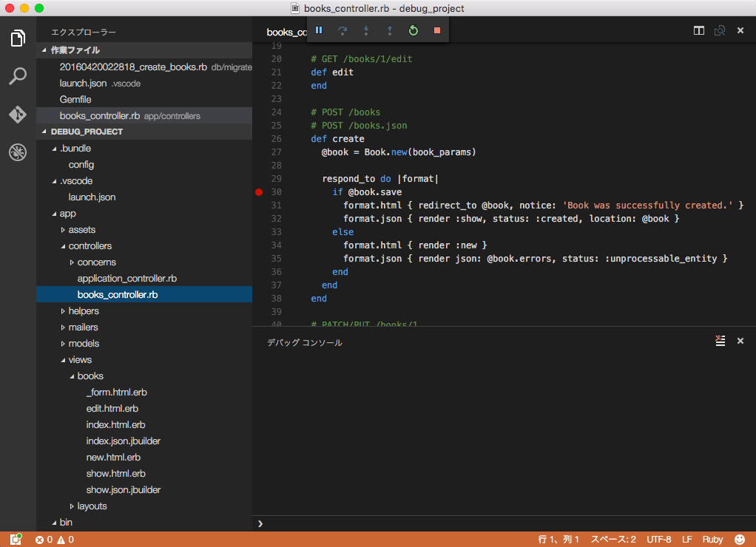This screenshot has height=547, width=756.
Task: Click UTF-8 encoding in the status bar
Action: click(658, 539)
